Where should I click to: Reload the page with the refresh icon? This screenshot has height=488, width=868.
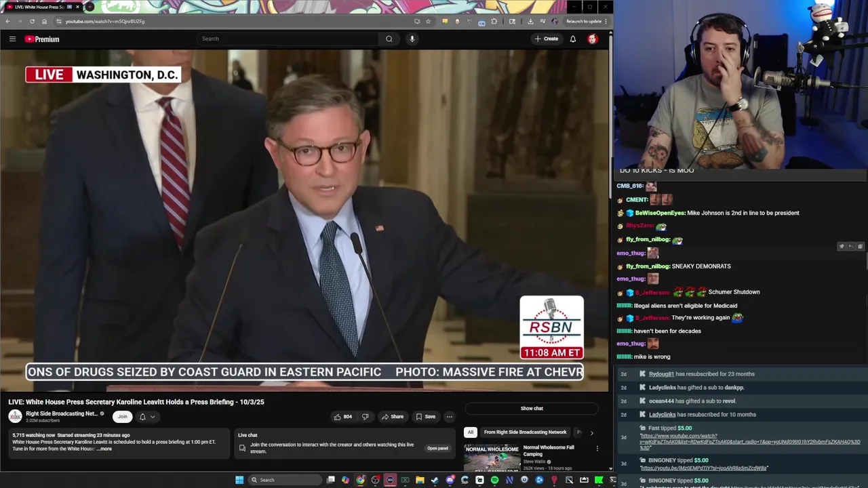click(x=32, y=21)
